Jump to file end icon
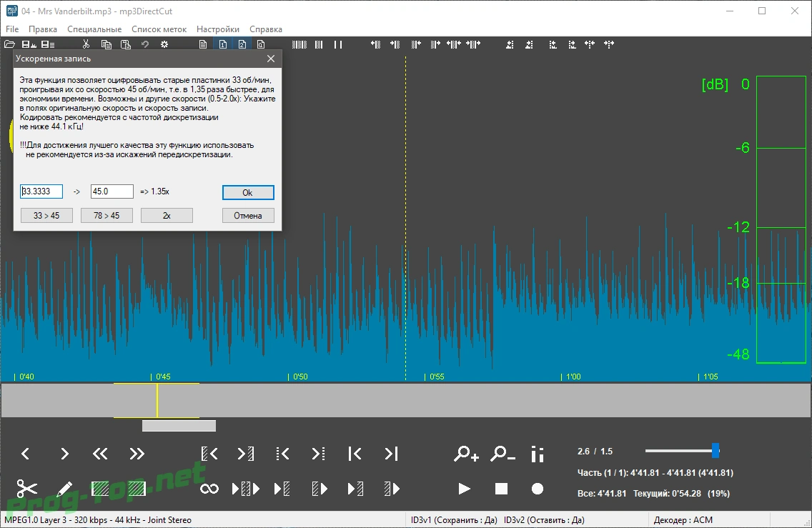The image size is (812, 528). click(x=392, y=454)
